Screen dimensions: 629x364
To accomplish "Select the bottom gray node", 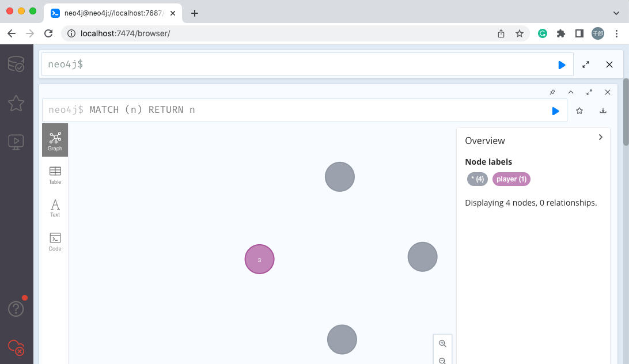I will [x=342, y=339].
